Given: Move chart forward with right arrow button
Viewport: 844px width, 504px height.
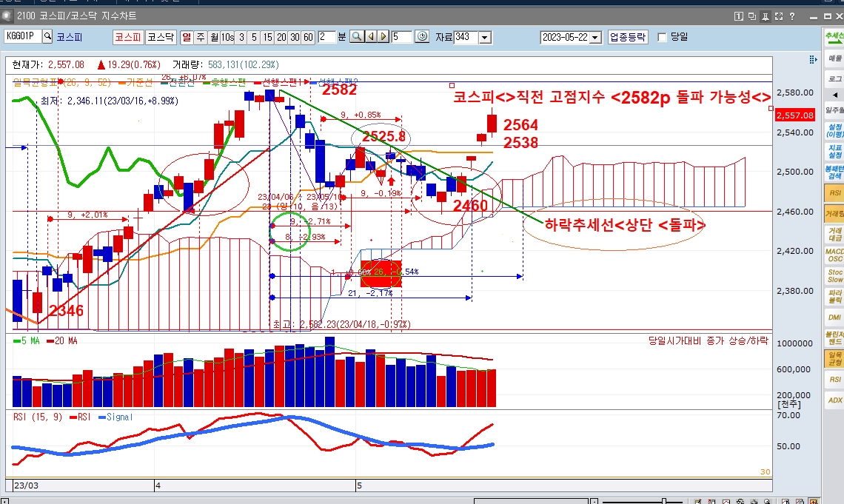Looking at the screenshot, I should click(384, 36).
